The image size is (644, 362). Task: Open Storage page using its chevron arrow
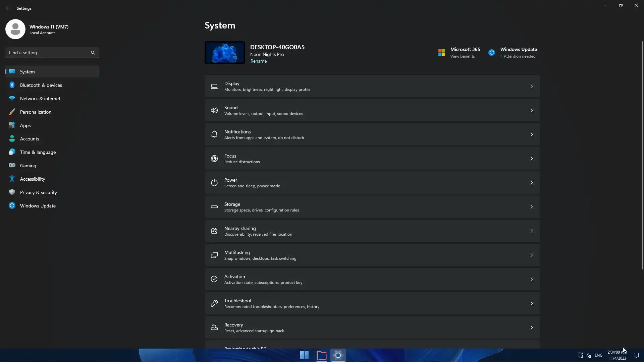point(531,207)
